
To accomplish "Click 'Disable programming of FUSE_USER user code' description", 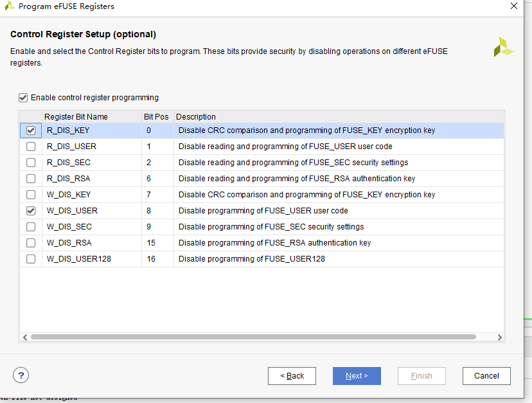I will (263, 211).
